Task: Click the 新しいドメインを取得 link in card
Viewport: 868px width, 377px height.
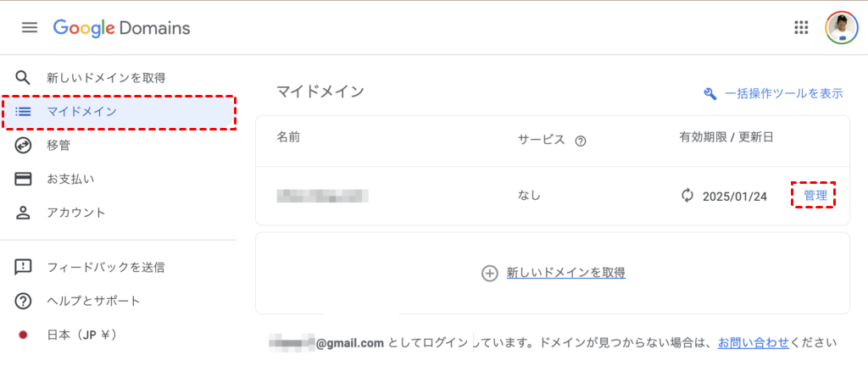Action: 565,273
